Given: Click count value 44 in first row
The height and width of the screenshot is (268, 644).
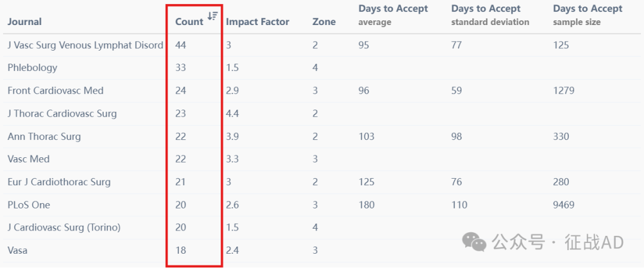Looking at the screenshot, I should pos(181,45).
